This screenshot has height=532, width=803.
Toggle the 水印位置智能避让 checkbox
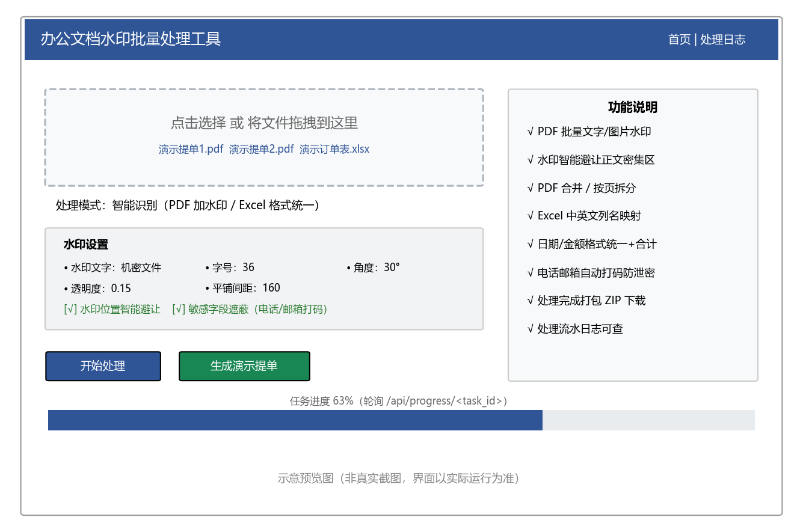point(112,310)
